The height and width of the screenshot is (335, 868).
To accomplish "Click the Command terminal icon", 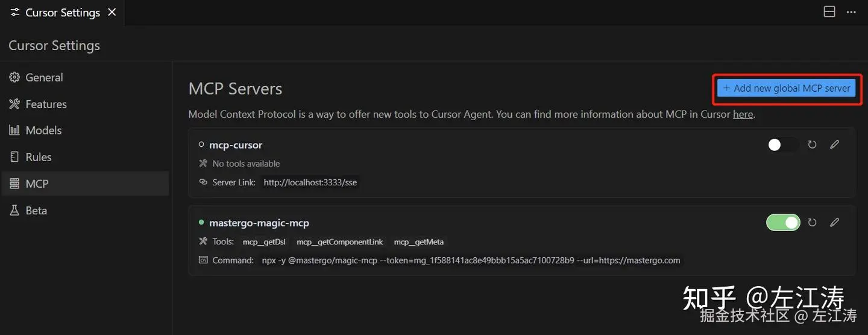I will (203, 260).
